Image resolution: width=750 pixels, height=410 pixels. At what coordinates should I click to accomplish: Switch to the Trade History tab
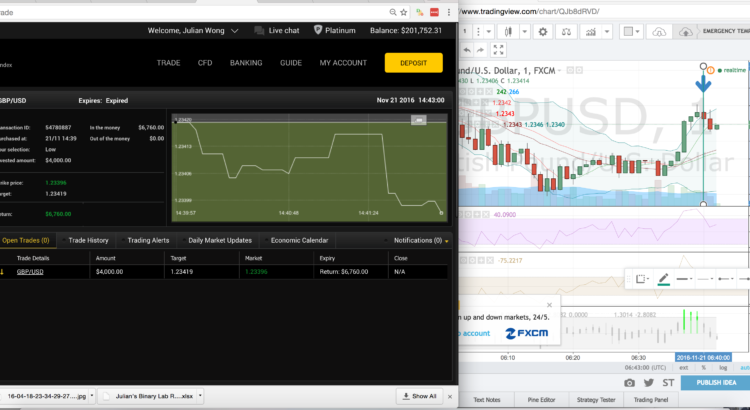coord(88,241)
